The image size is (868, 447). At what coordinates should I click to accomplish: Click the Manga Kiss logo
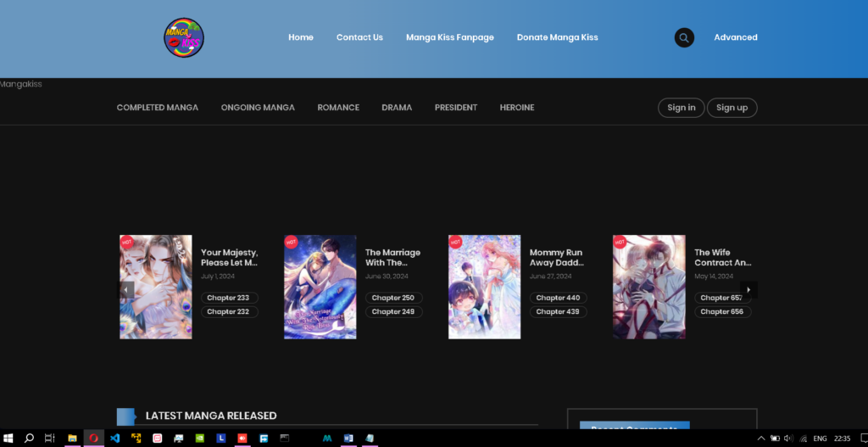coord(184,37)
